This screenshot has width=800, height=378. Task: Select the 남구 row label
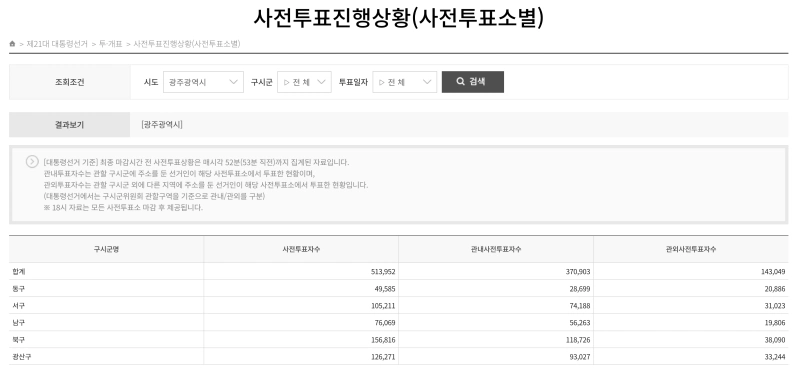18,323
